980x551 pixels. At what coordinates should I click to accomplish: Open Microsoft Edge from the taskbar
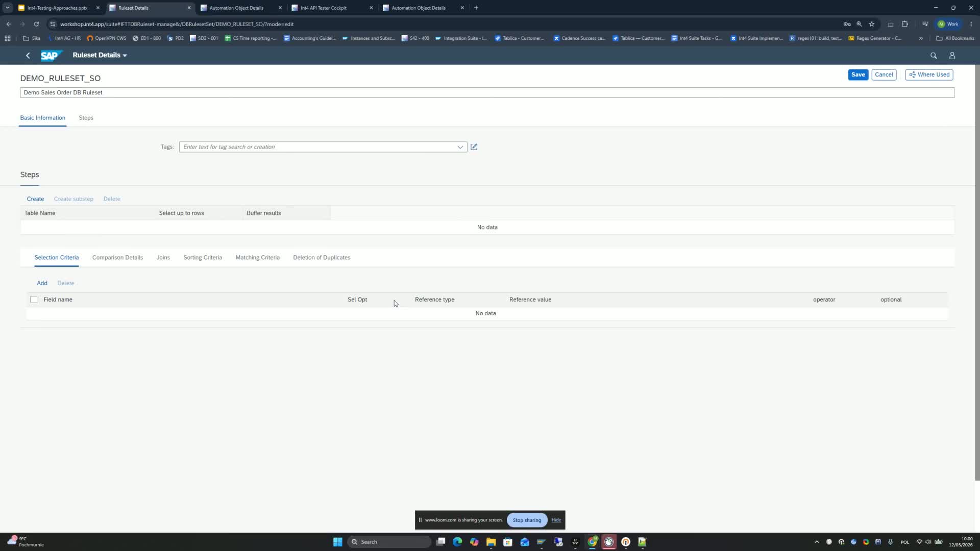[457, 542]
